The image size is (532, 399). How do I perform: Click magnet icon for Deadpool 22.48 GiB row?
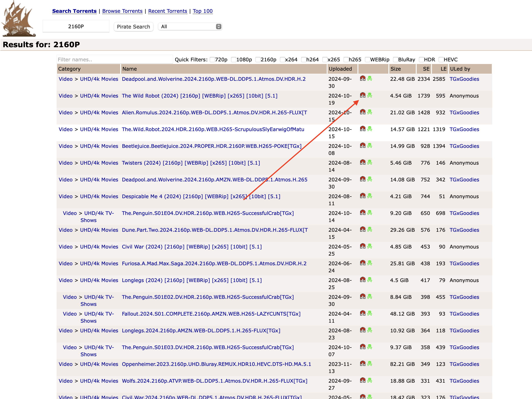[363, 79]
